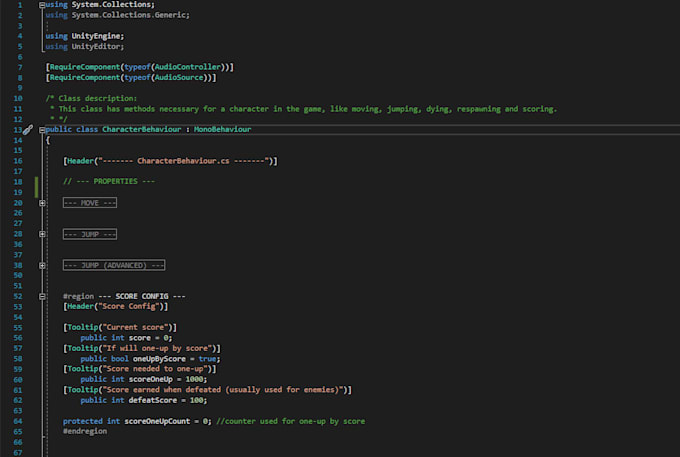Collapse the SCORE CONFIG region
Viewport: 680px width, 457px height.
(42, 297)
